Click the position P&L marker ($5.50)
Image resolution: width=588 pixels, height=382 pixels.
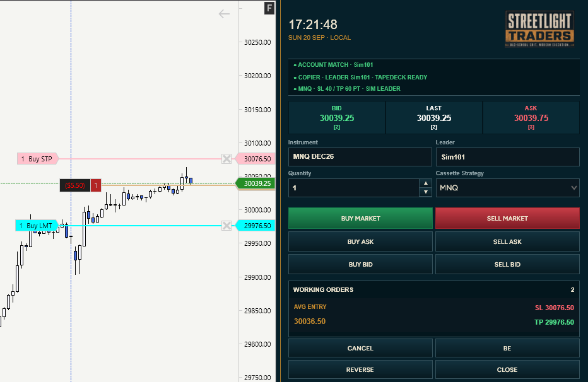(75, 185)
